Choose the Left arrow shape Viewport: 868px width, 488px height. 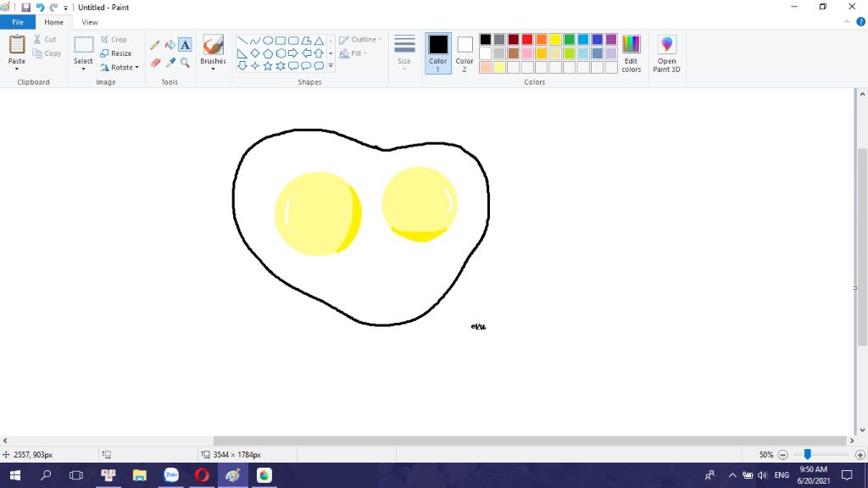[x=305, y=53]
